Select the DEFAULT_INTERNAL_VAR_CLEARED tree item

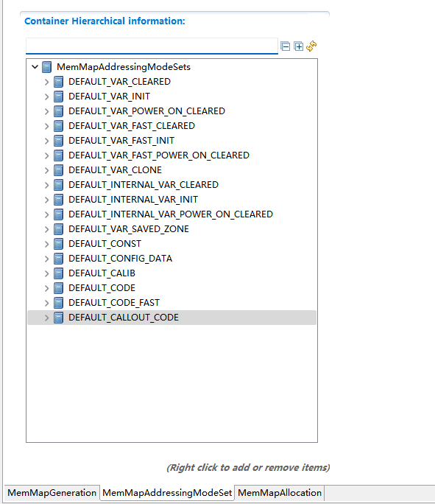(144, 185)
